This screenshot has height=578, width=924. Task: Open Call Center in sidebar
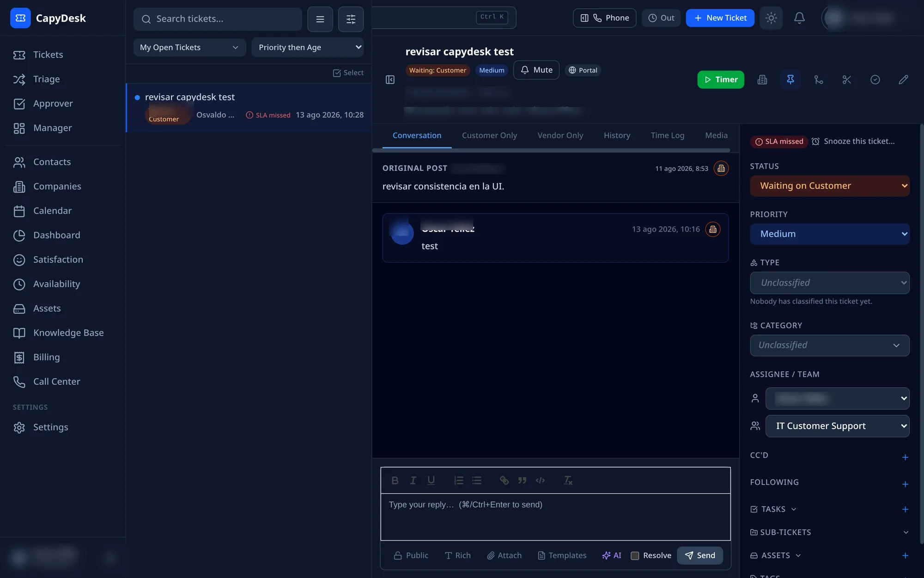56,382
